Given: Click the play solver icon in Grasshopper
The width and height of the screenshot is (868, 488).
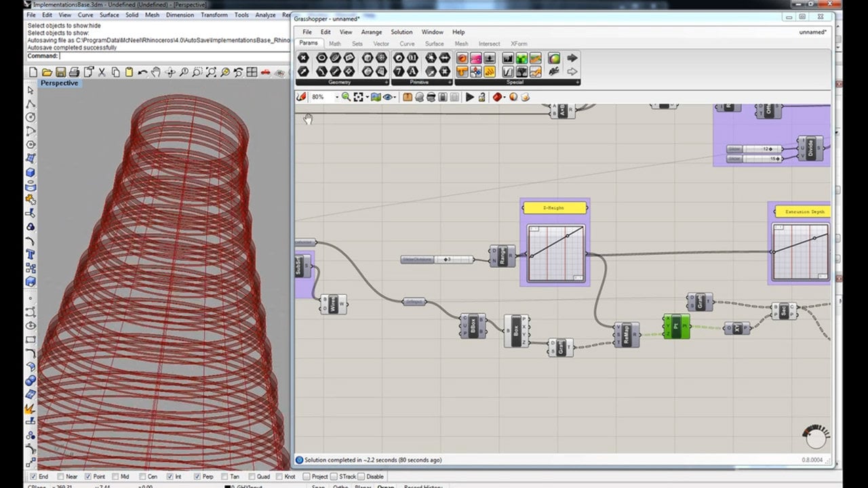Looking at the screenshot, I should pos(469,97).
